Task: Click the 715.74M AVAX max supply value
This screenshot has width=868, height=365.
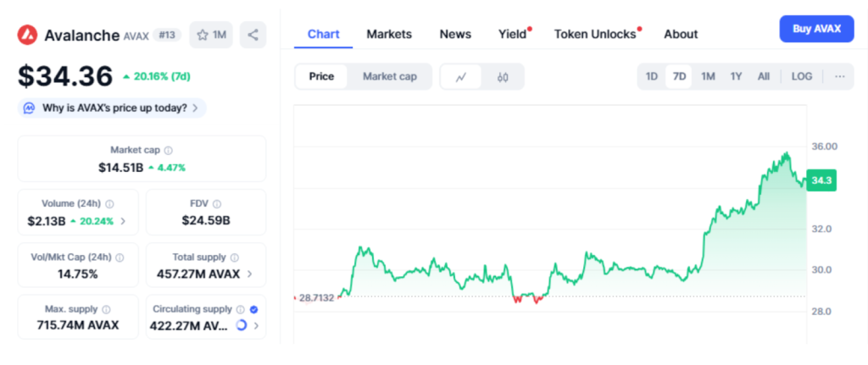Action: (x=77, y=325)
